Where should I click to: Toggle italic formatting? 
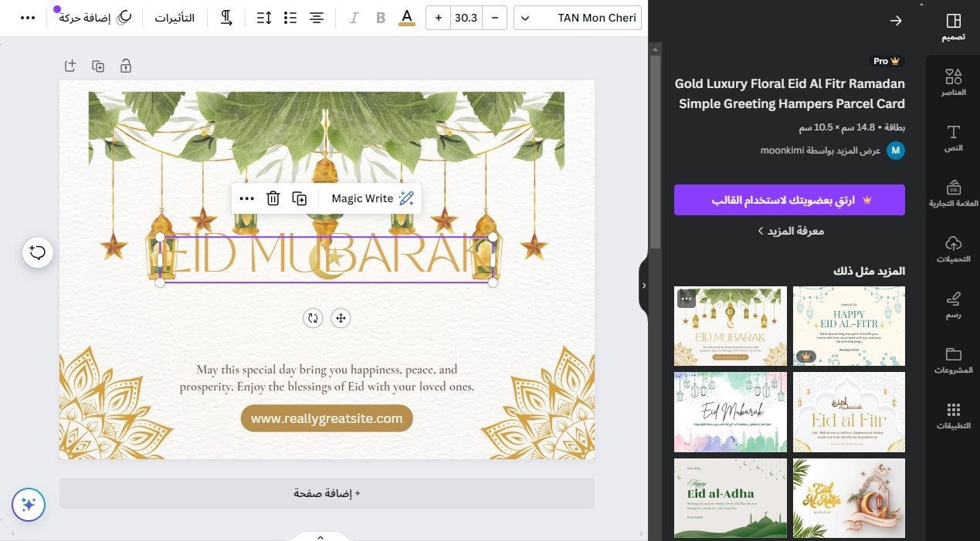(x=354, y=18)
